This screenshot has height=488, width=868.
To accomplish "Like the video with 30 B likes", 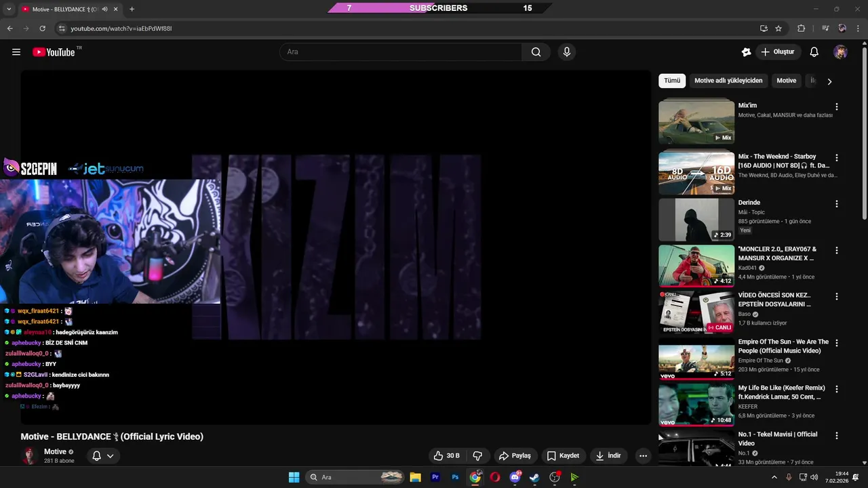I will click(447, 455).
